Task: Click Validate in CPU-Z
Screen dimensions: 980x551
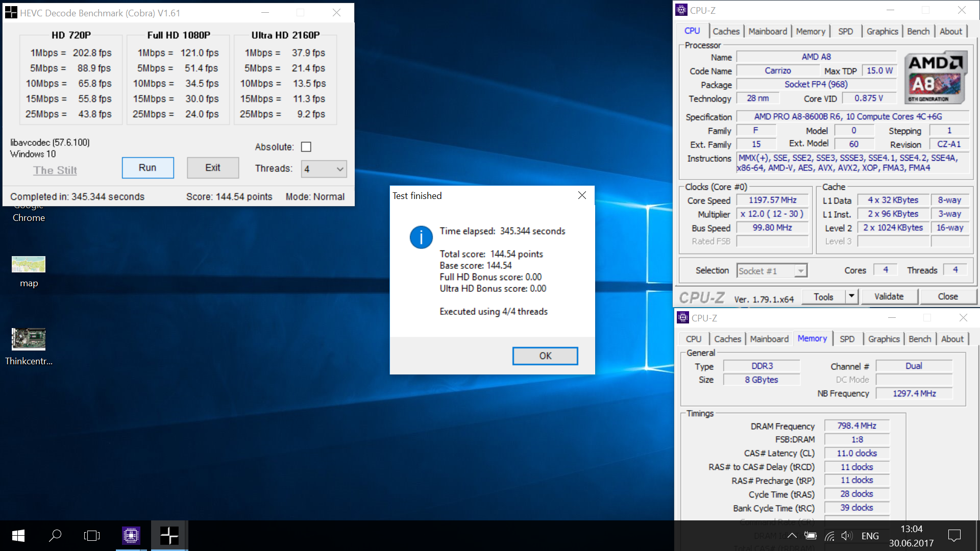Action: (889, 296)
